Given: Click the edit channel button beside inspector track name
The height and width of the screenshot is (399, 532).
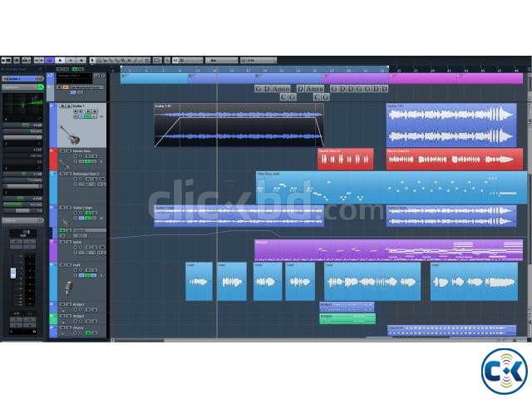Looking at the screenshot, I should [x=41, y=78].
